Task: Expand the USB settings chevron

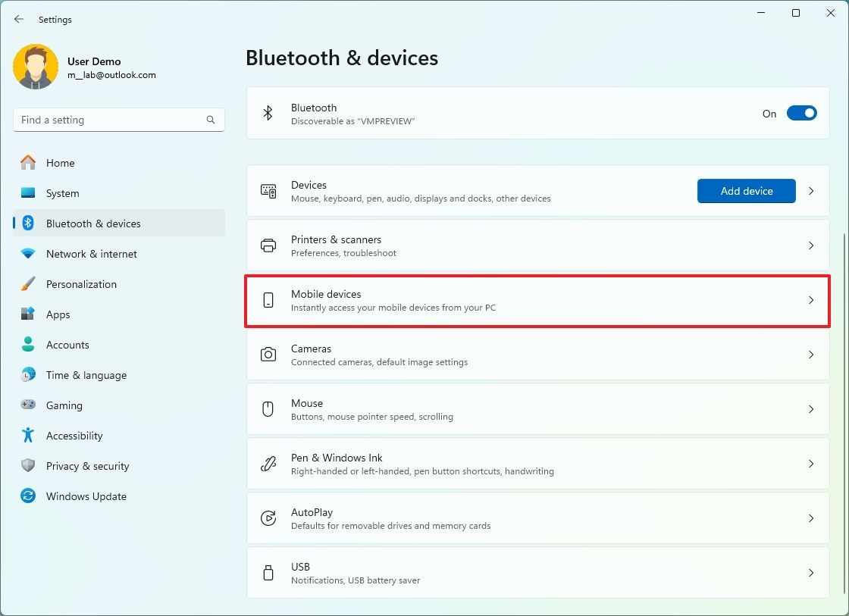Action: (811, 573)
